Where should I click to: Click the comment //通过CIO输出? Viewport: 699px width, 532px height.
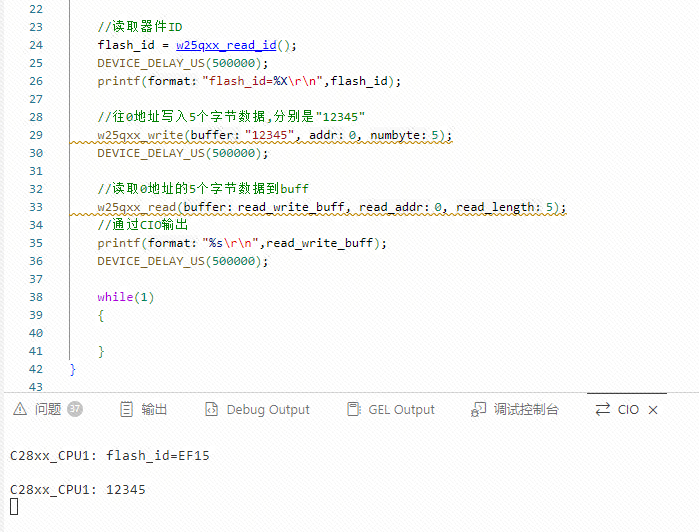(143, 225)
